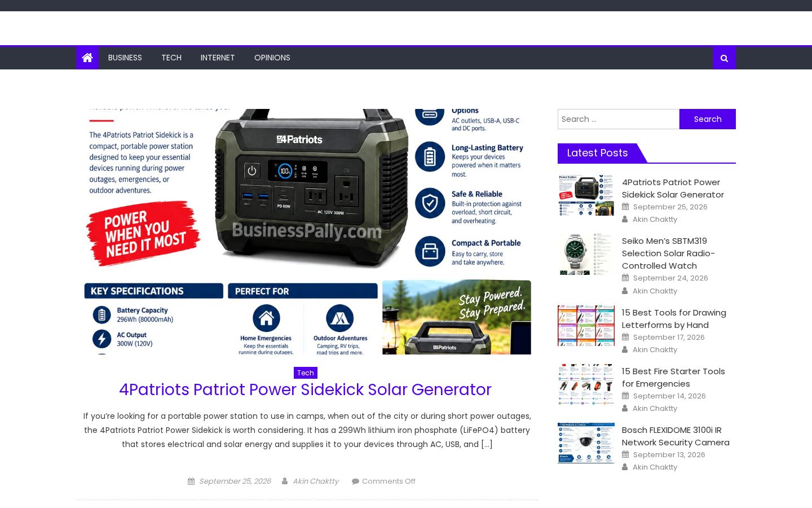Click sidebar date September 24, 2026

670,278
